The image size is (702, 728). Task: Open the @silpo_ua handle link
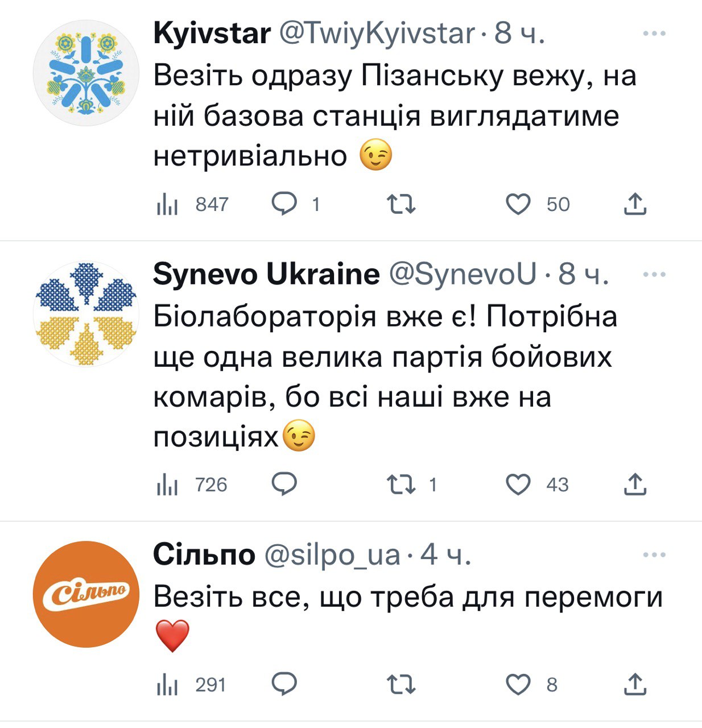[x=332, y=555]
